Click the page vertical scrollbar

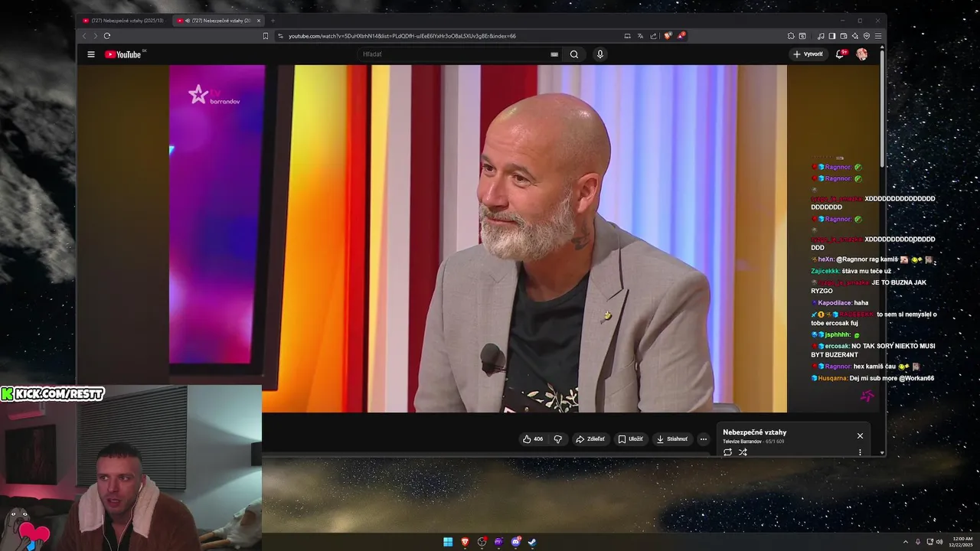coord(883,107)
